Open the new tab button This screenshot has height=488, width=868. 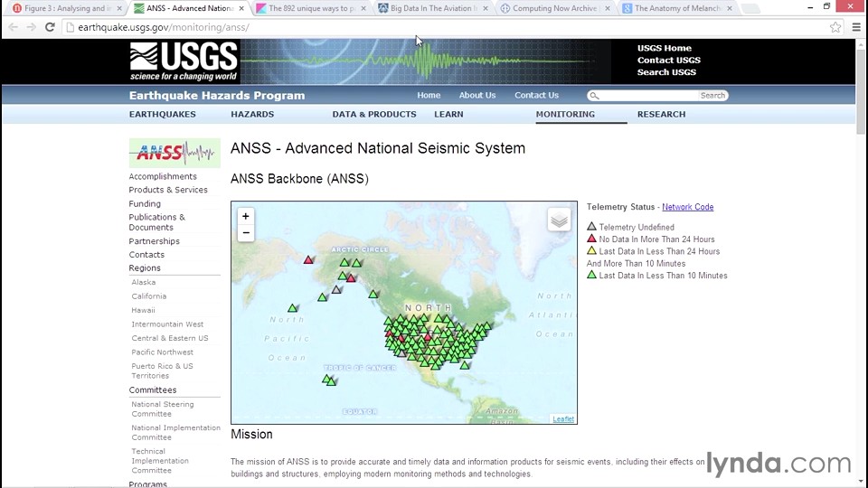point(750,8)
